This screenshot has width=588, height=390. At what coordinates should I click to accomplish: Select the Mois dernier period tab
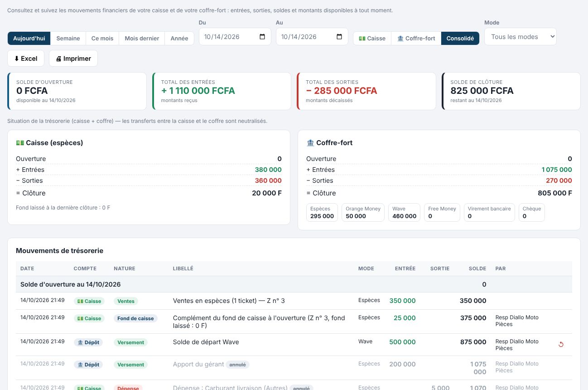[142, 38]
